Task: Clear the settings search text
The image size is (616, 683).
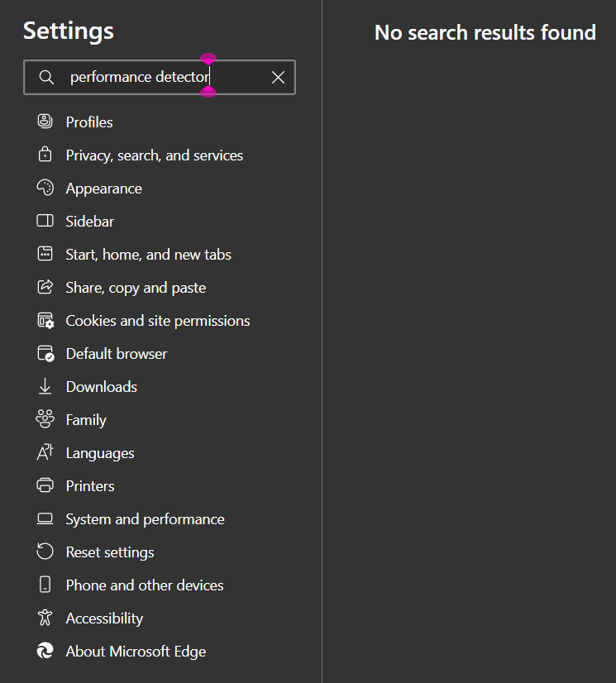Action: tap(278, 78)
